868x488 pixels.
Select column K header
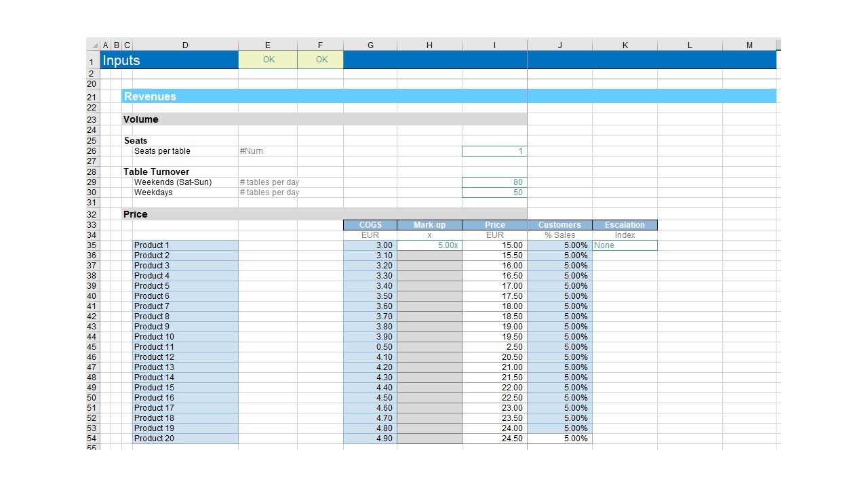[x=625, y=45]
